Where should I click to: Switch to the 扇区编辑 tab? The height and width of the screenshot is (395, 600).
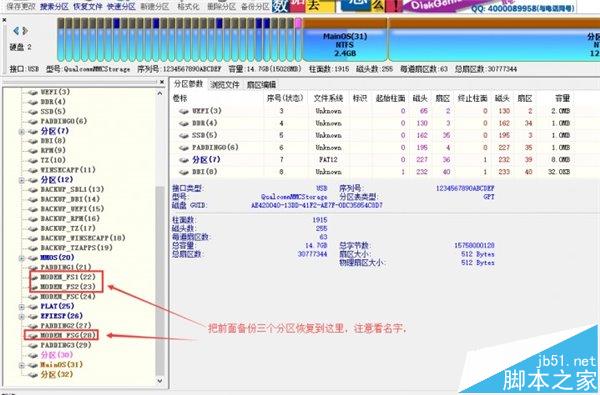(261, 85)
